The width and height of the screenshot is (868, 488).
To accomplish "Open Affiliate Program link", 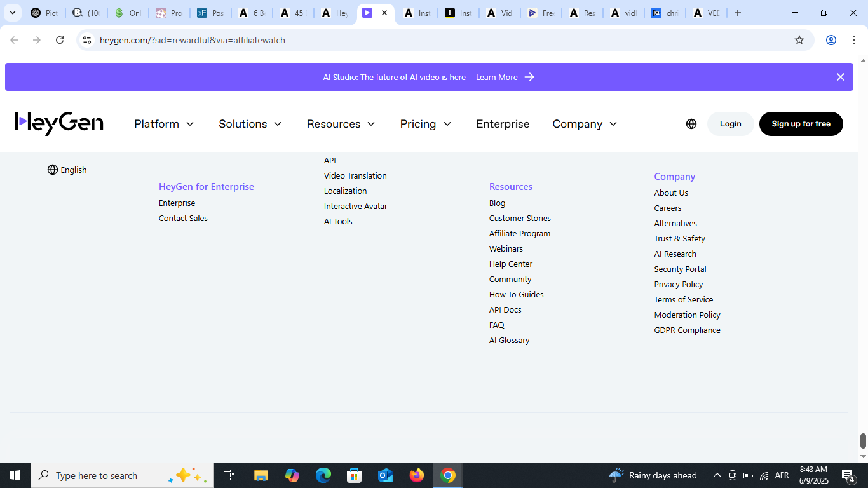I will pos(520,234).
